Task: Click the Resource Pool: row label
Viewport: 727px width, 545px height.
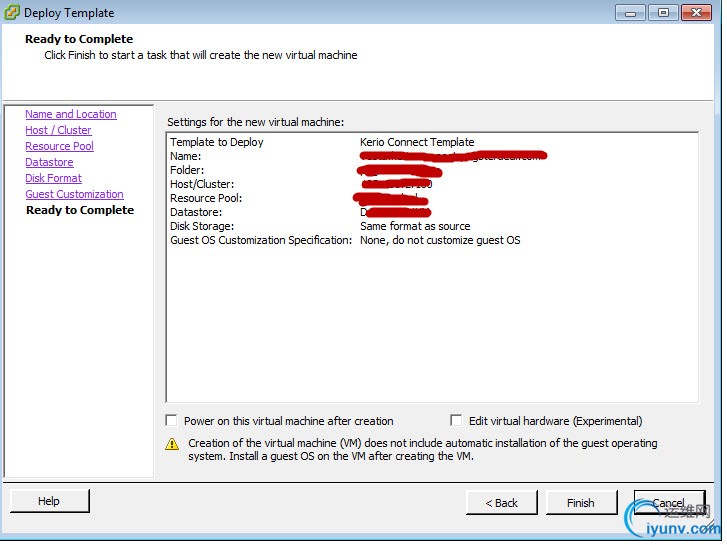Action: pyautogui.click(x=206, y=198)
